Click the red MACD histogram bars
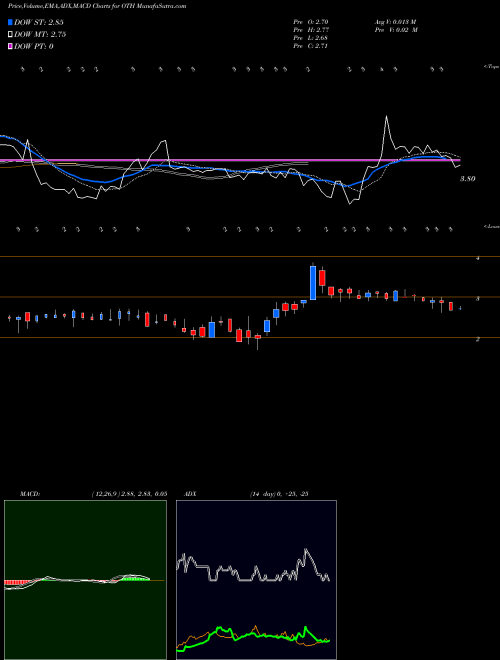Viewport: 500px width, 660px height. pos(14,583)
